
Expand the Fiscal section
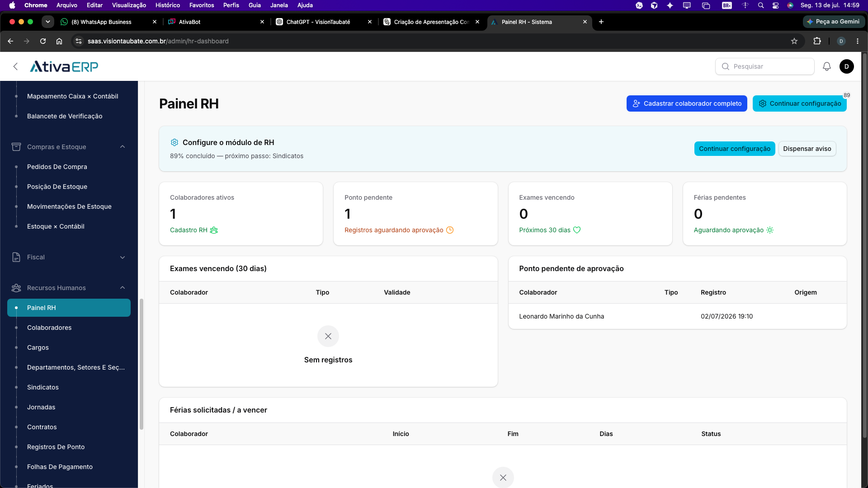(x=123, y=257)
